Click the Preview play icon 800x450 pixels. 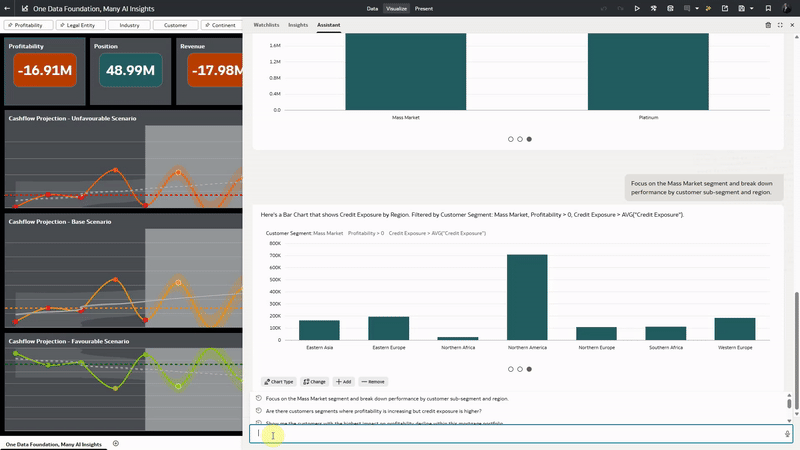pyautogui.click(x=637, y=9)
